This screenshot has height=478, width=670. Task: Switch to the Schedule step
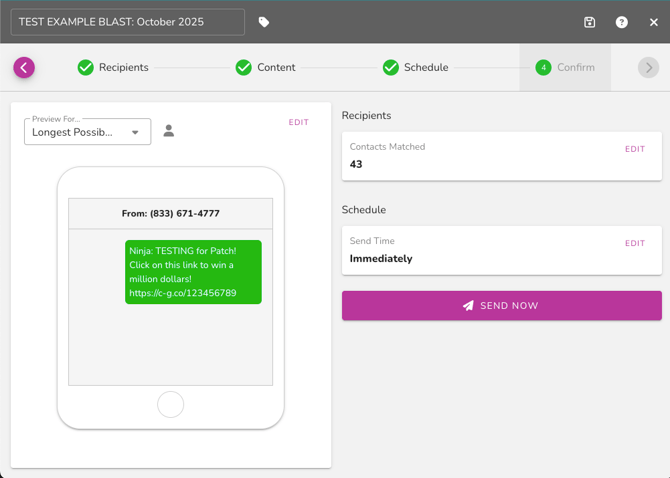426,67
